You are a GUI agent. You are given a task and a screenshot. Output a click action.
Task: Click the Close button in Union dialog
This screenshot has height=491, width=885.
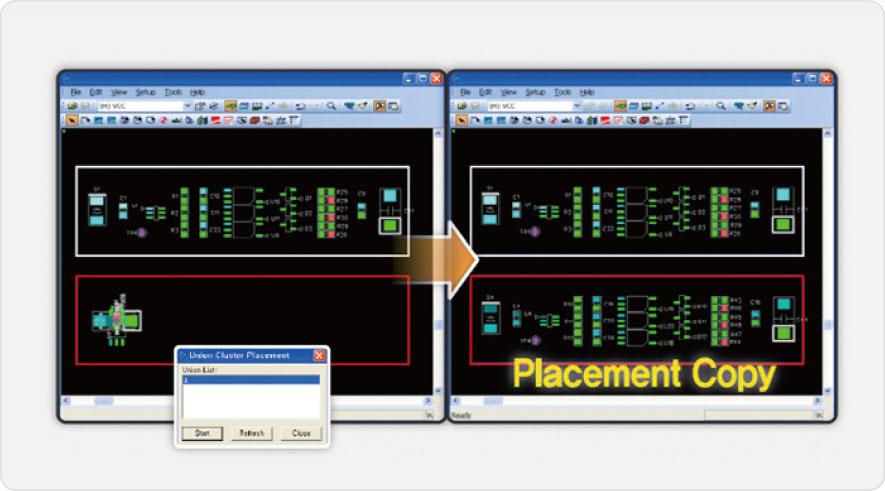click(301, 434)
